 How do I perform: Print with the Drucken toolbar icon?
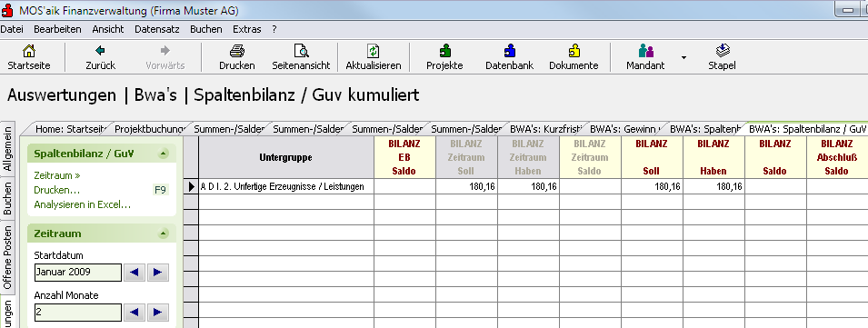coord(237,52)
